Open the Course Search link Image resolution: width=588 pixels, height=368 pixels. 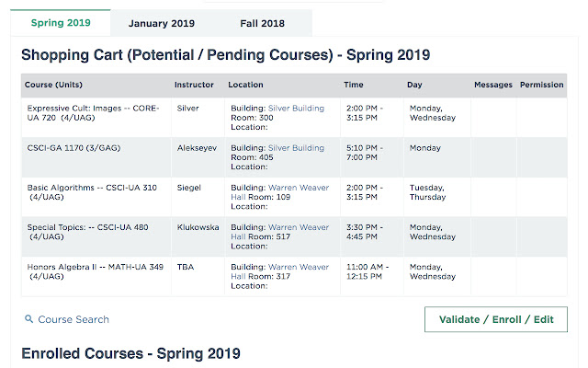[73, 319]
